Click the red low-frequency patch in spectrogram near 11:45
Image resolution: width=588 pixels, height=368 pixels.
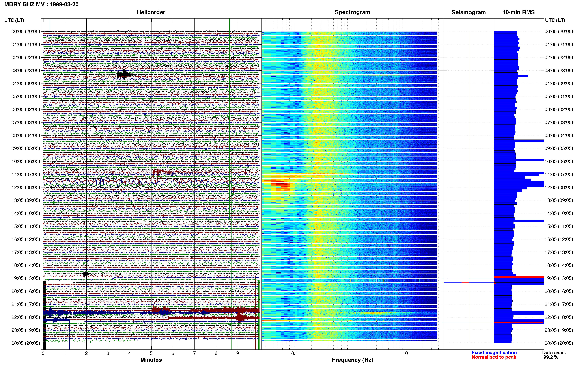(x=277, y=184)
